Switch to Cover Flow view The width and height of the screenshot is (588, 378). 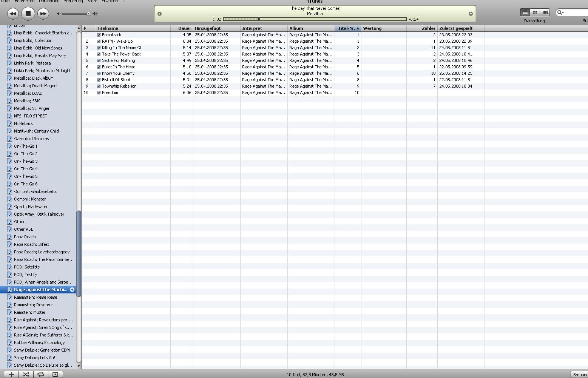click(545, 12)
